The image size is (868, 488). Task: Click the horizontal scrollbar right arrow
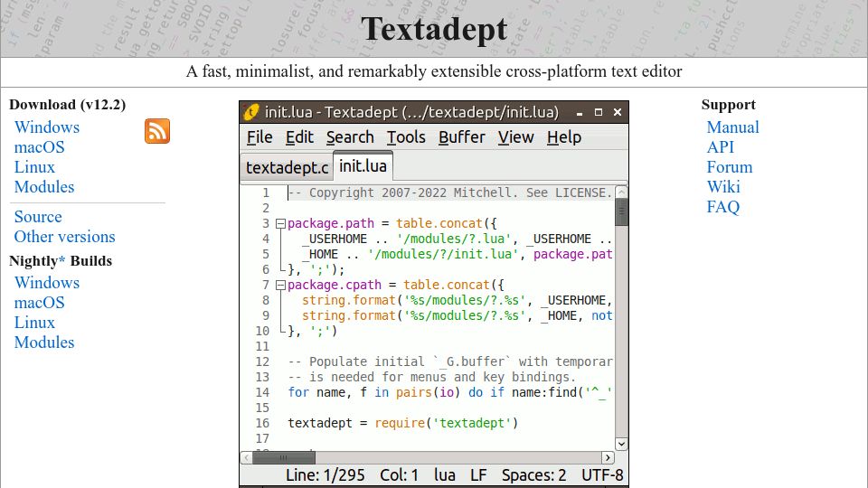pos(608,457)
